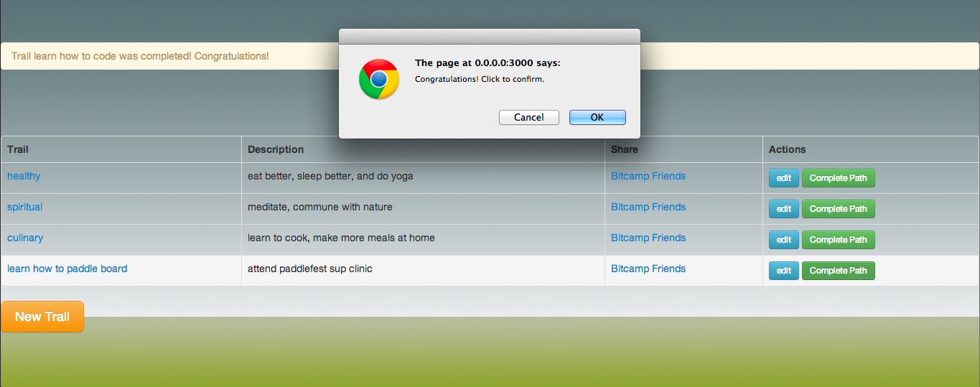Click the trail completed notice banner

tap(490, 56)
